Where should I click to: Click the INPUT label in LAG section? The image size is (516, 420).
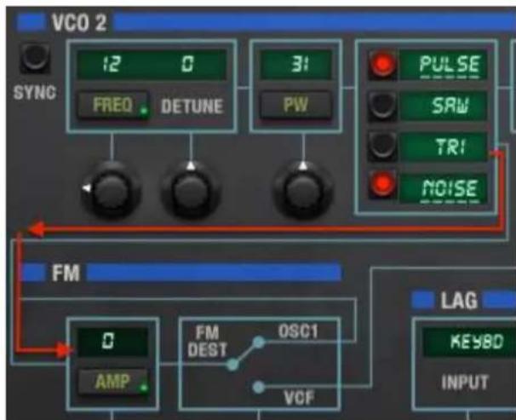(x=465, y=383)
